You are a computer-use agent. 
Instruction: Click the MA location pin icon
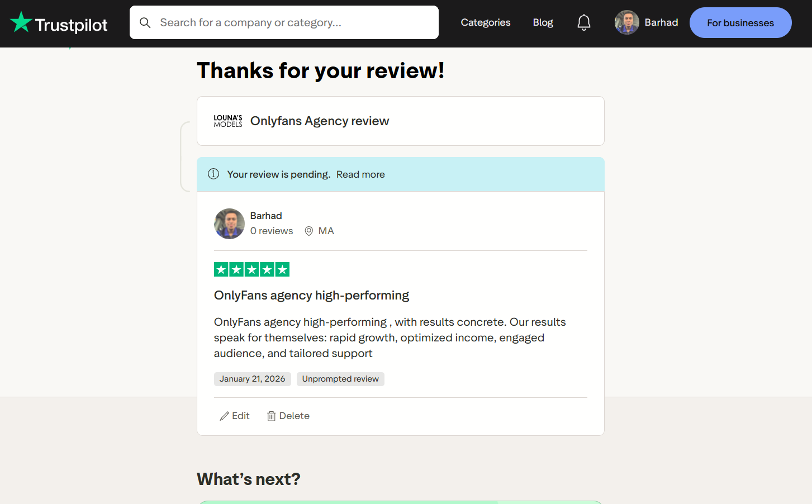tap(308, 231)
